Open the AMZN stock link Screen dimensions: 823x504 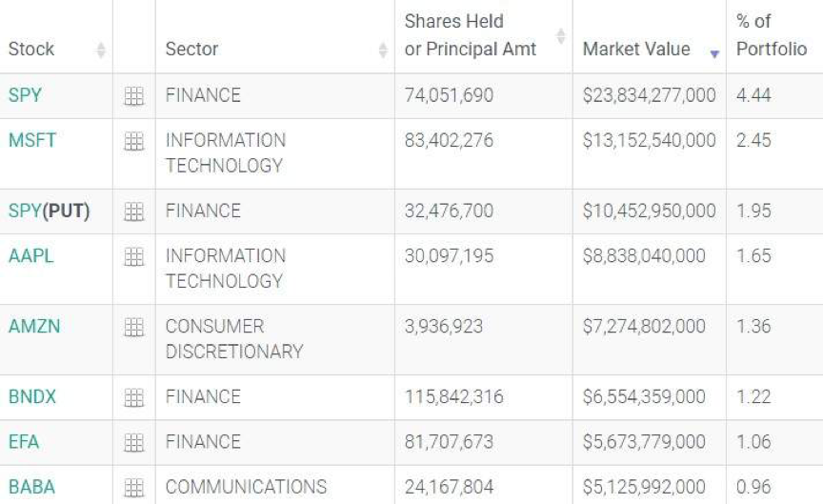(x=33, y=326)
